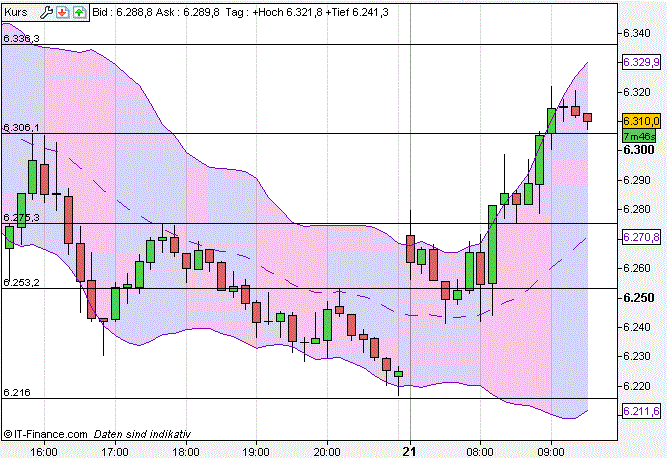Click the bold 21 date marker

(x=409, y=451)
